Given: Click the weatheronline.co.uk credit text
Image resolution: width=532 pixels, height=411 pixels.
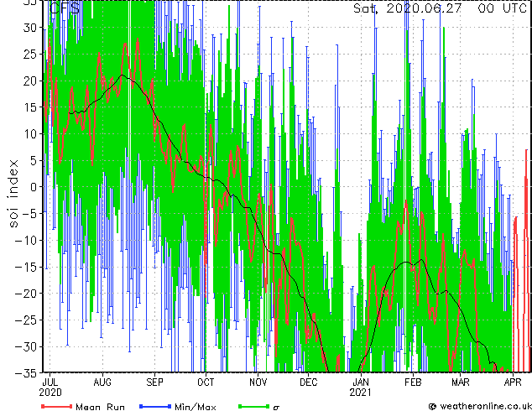Looking at the screenshot, I should [485, 406].
